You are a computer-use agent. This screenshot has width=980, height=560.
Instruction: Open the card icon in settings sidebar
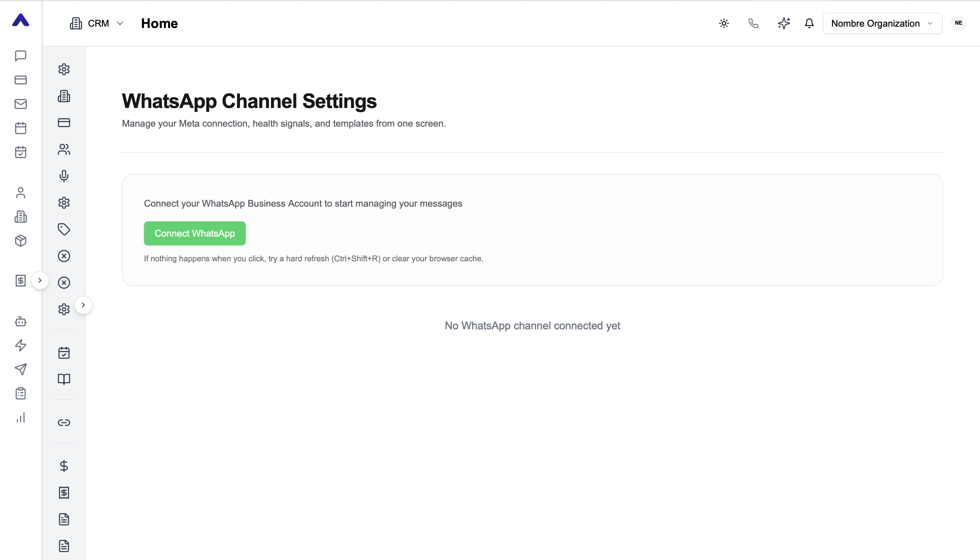click(64, 123)
